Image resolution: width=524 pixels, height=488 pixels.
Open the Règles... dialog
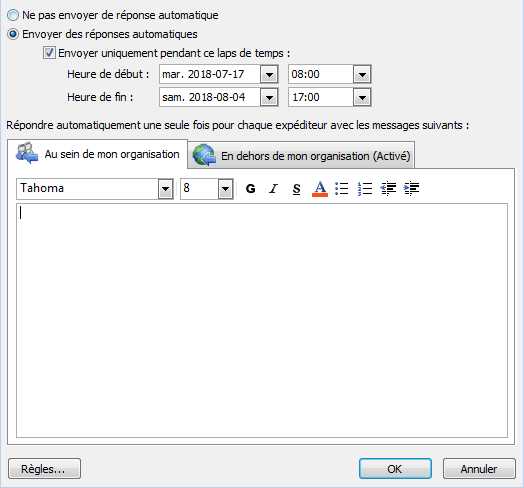click(x=44, y=469)
